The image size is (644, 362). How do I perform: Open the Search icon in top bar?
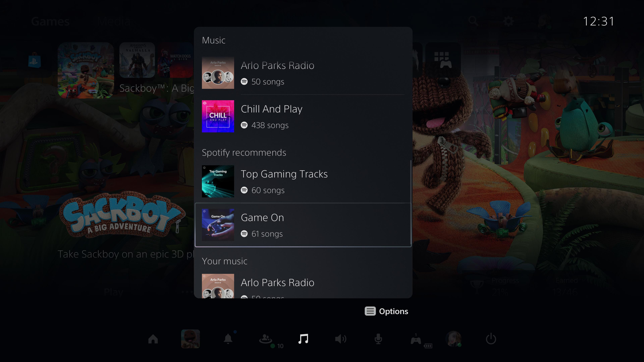(473, 21)
